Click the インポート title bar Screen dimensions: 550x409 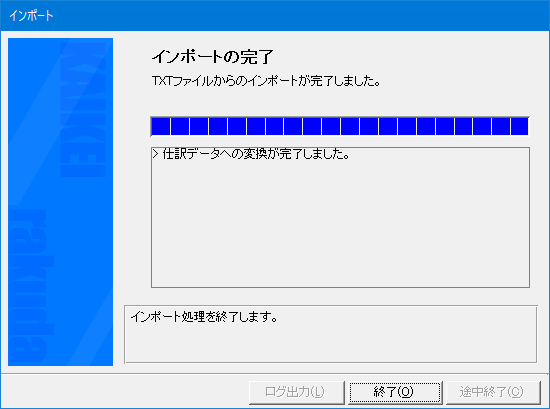pos(275,15)
